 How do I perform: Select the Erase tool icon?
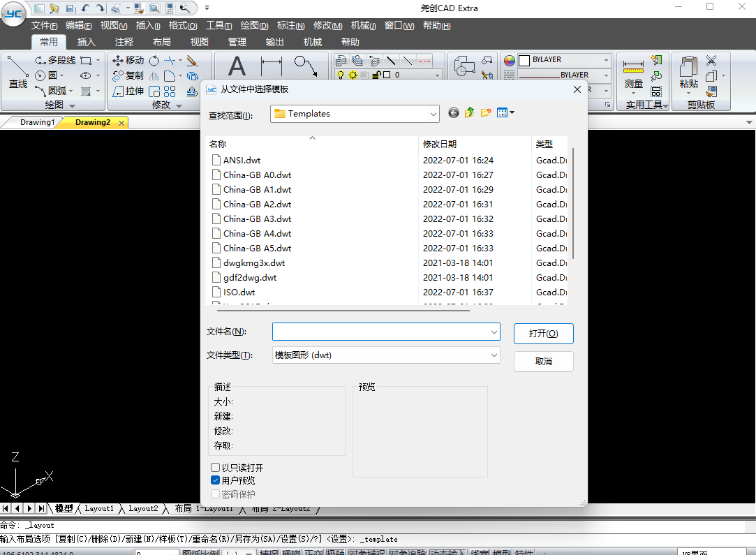pyautogui.click(x=192, y=61)
